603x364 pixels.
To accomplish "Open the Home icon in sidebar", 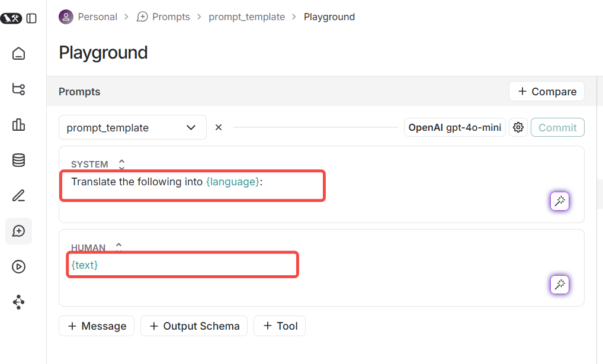I will pos(19,54).
